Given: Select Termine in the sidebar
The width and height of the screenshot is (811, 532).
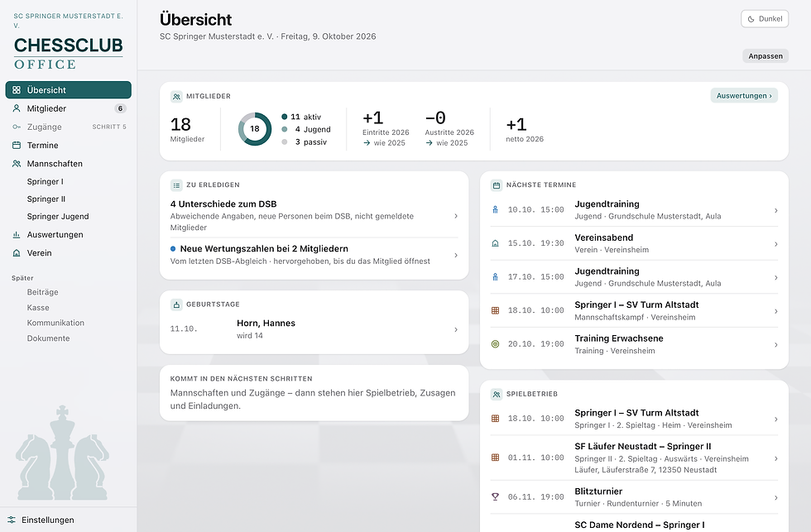Looking at the screenshot, I should (x=68, y=146).
